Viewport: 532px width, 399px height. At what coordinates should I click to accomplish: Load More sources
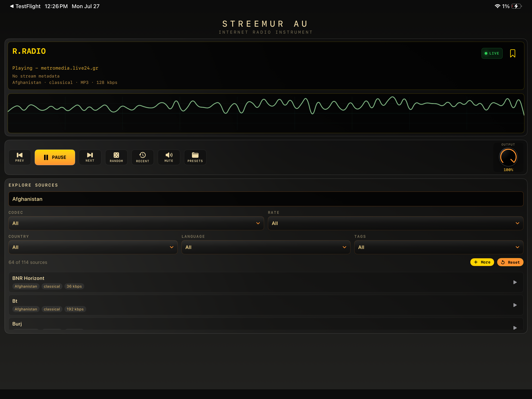[482, 262]
